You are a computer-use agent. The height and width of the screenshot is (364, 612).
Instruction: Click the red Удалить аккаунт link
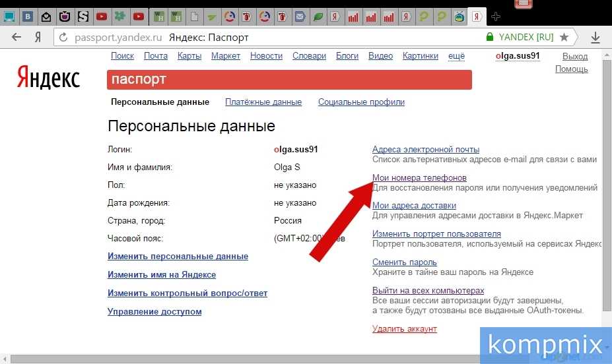[x=404, y=329]
